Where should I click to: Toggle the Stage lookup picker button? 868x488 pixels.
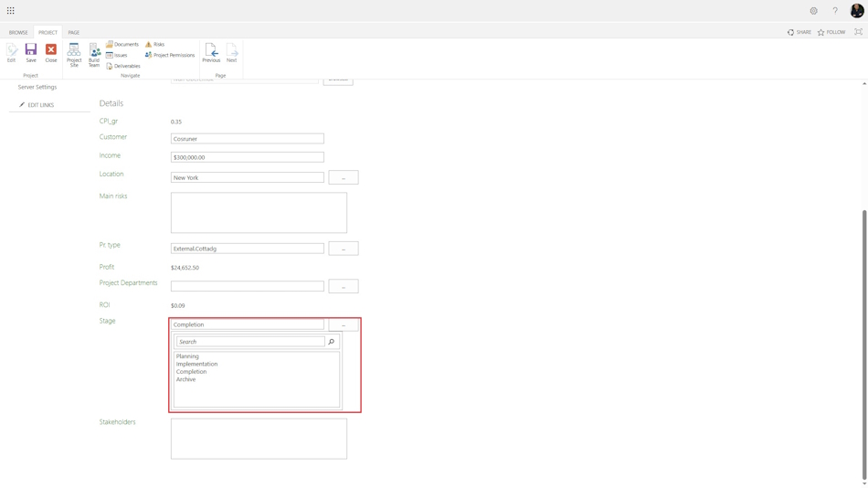pyautogui.click(x=344, y=324)
